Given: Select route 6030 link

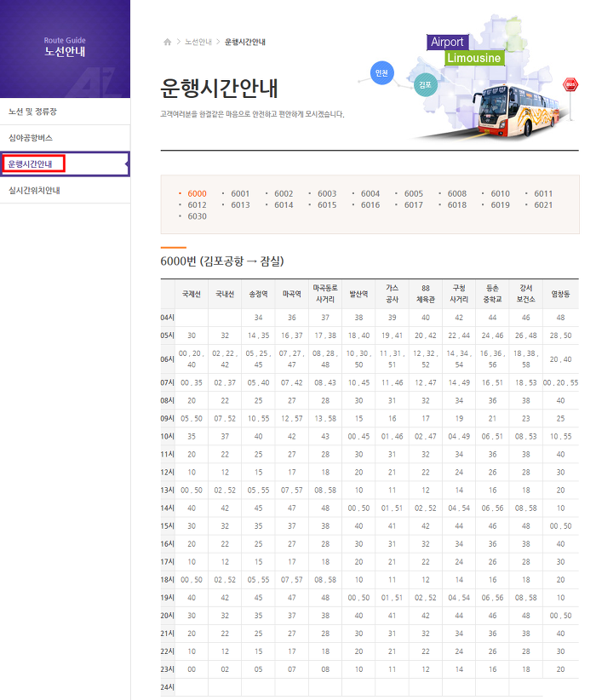Looking at the screenshot, I should (197, 216).
